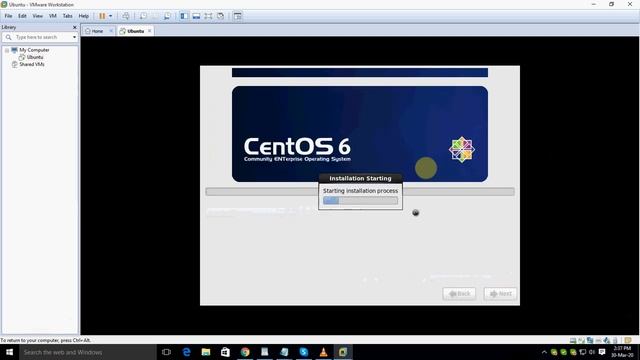Click the Installation Starting dialog title
640x360 pixels.
[360, 178]
